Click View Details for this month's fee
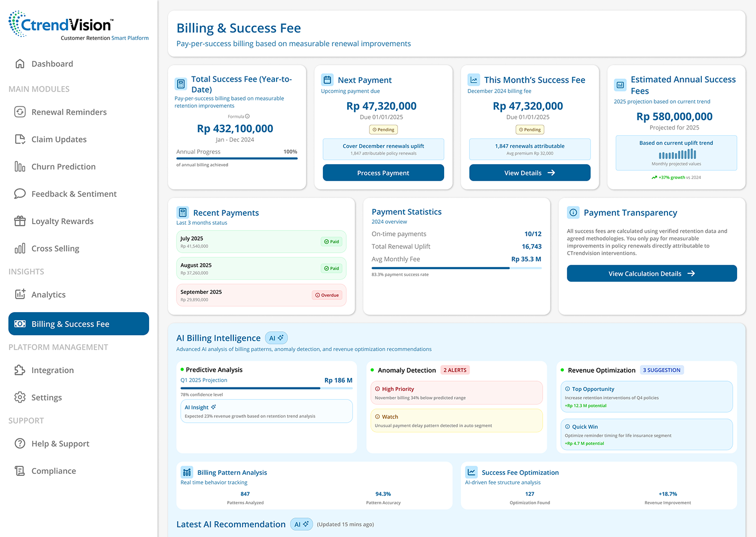Screen dimensions: 756x537 [529, 173]
